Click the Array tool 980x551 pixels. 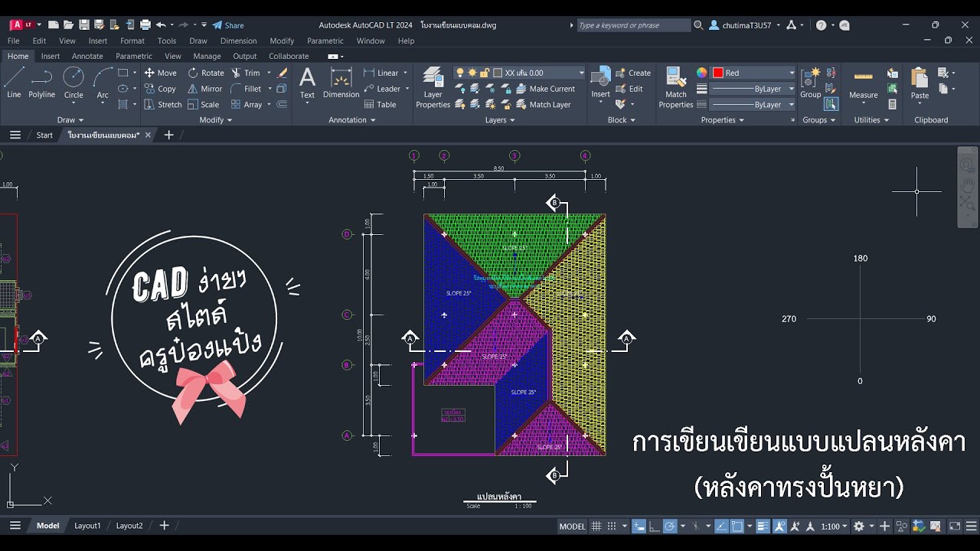246,105
